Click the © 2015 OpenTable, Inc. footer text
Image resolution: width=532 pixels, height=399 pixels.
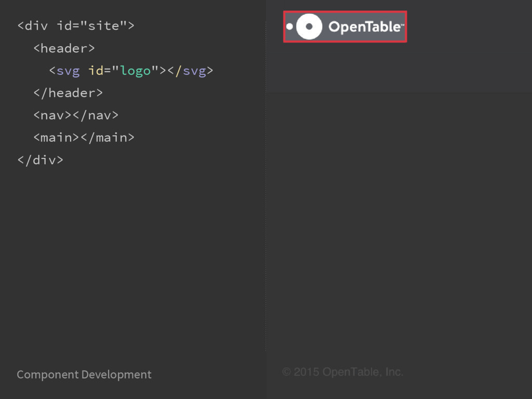tap(343, 372)
